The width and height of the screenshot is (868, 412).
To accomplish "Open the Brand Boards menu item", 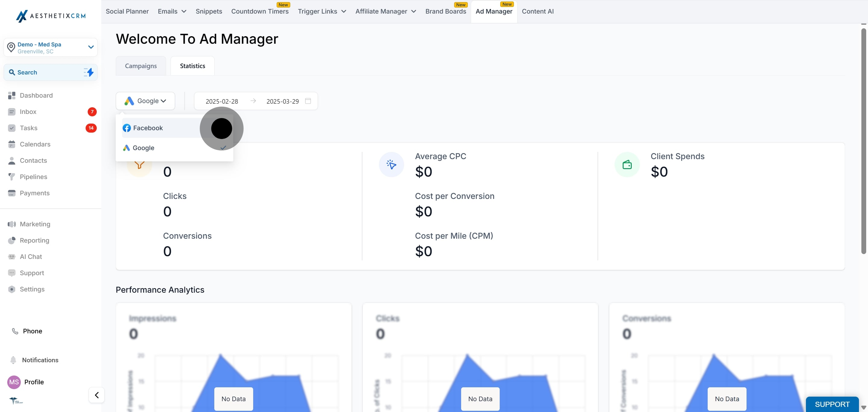I will pos(445,11).
